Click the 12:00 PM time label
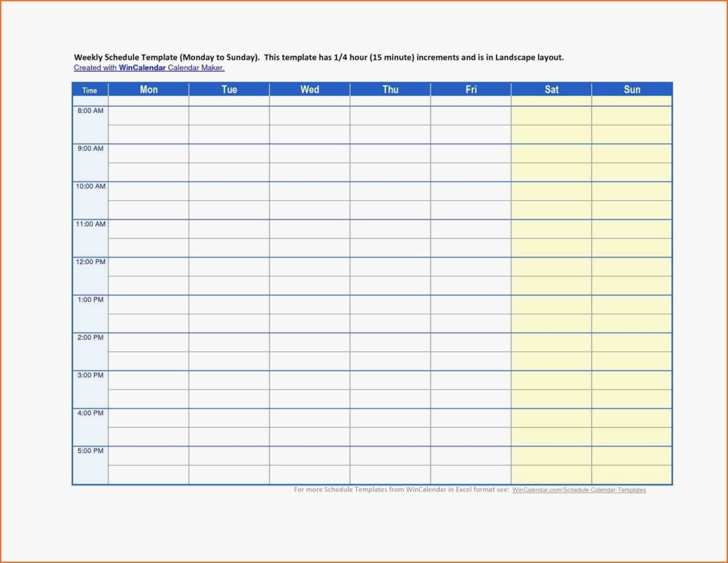The image size is (728, 563). point(89,262)
